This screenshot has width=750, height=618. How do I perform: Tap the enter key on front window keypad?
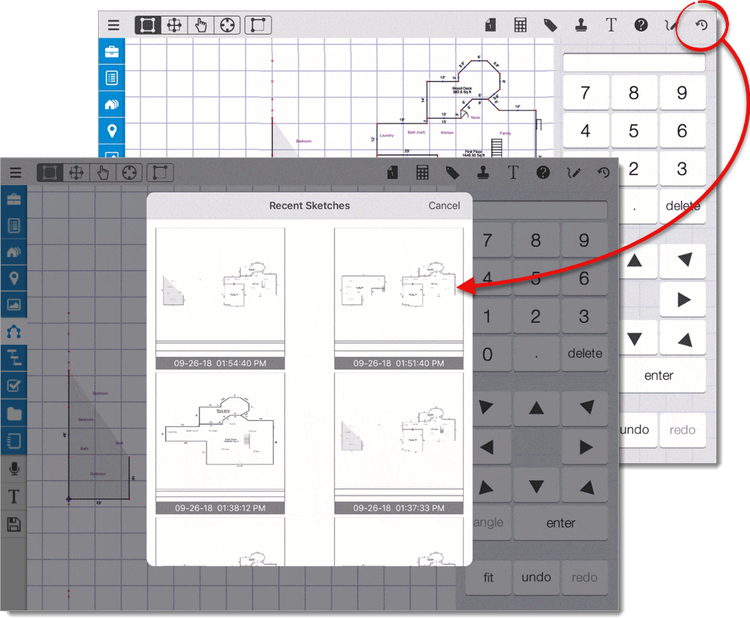coord(561,523)
